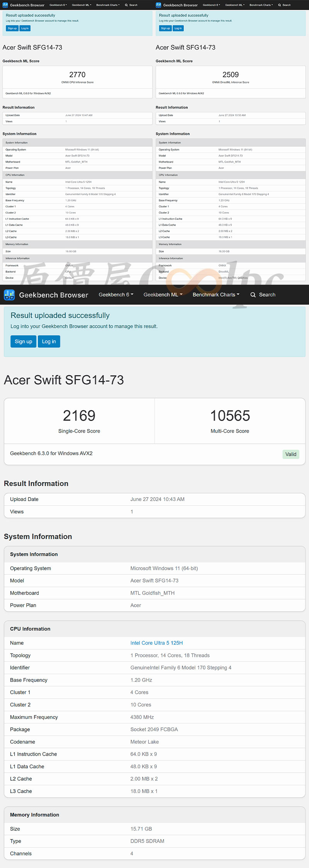Click Sign up on the 2509 DirectML page

point(165,28)
